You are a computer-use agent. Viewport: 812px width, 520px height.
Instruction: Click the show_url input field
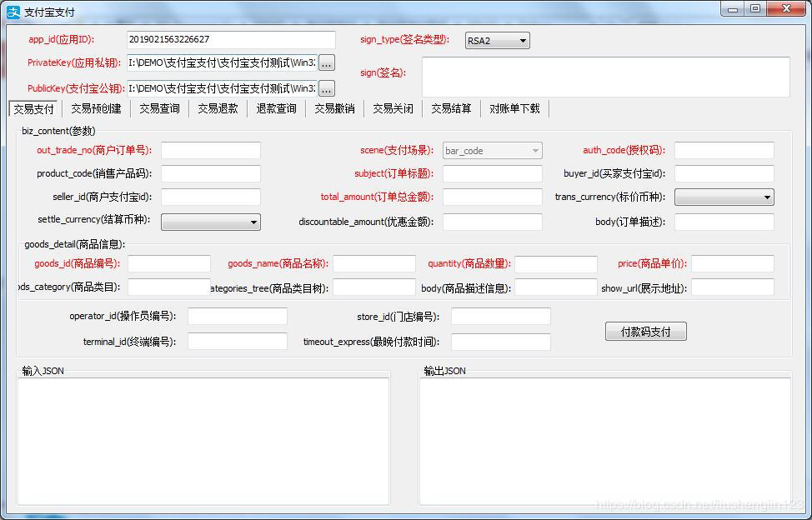click(x=733, y=287)
